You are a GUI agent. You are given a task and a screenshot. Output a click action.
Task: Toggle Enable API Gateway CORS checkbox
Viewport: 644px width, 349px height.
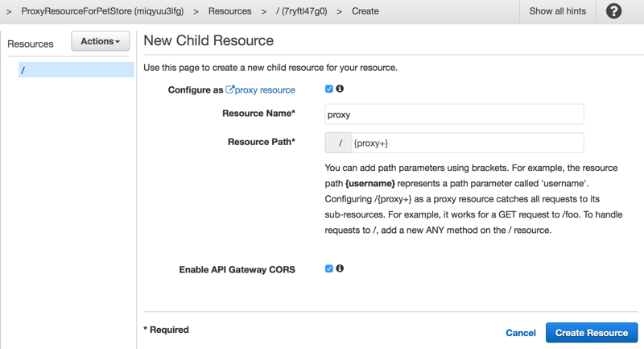(x=328, y=268)
